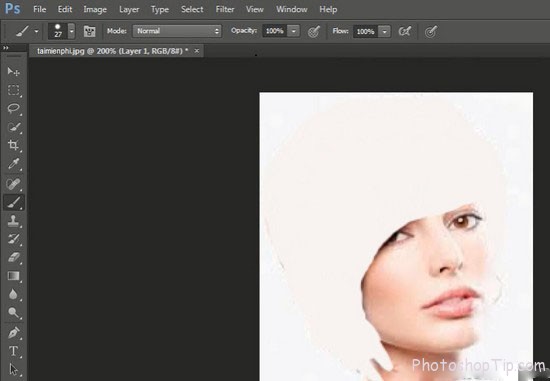Open the Brush Preset picker arrow
This screenshot has height=381, width=550.
point(71,31)
